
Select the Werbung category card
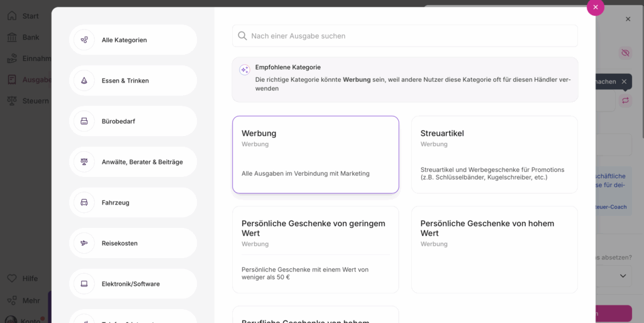point(315,154)
